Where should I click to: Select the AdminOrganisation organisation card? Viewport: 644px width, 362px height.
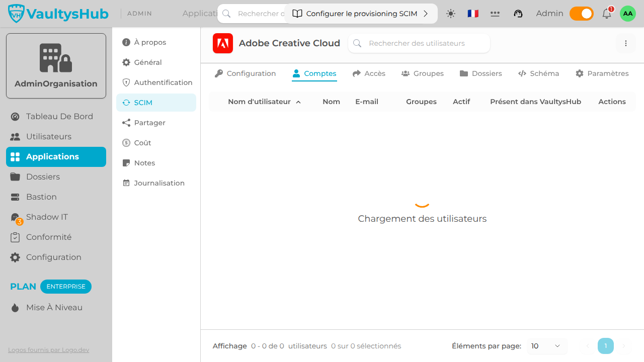[56, 66]
